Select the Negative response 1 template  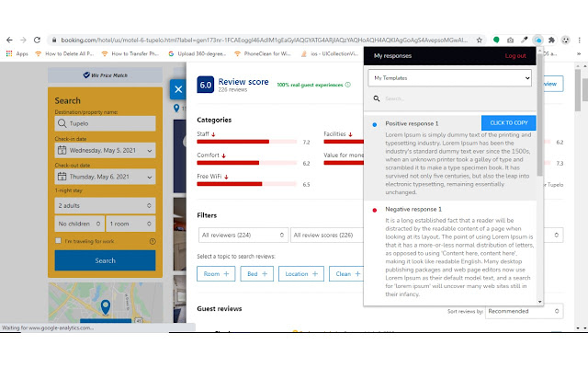(450, 251)
